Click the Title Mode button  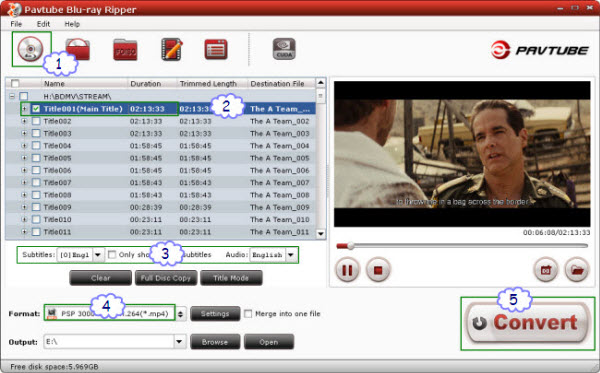pos(231,278)
